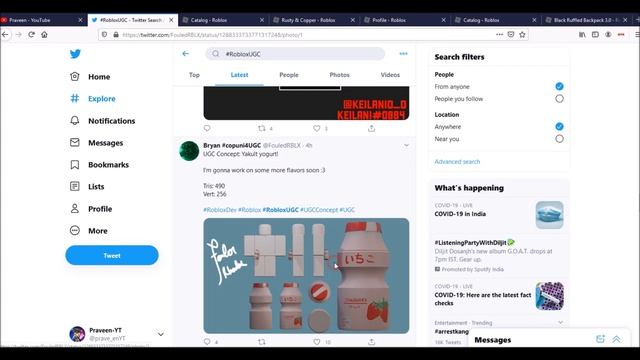Expand the Messages drawer with double chevron

coord(616,339)
